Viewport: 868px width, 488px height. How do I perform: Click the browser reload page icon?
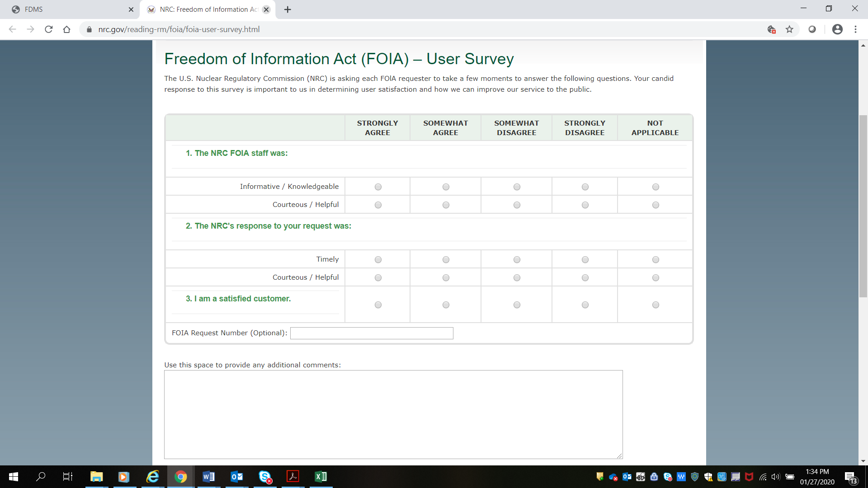click(x=49, y=29)
